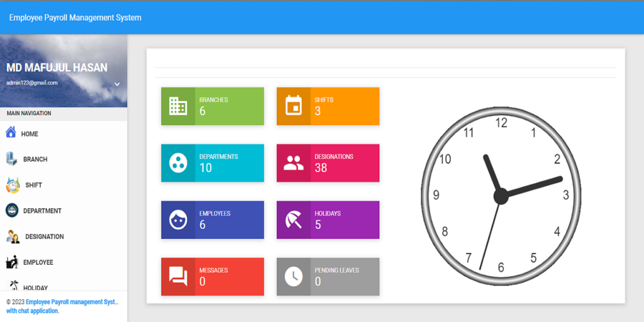
Task: Click the face icon on Employees card
Action: [178, 220]
